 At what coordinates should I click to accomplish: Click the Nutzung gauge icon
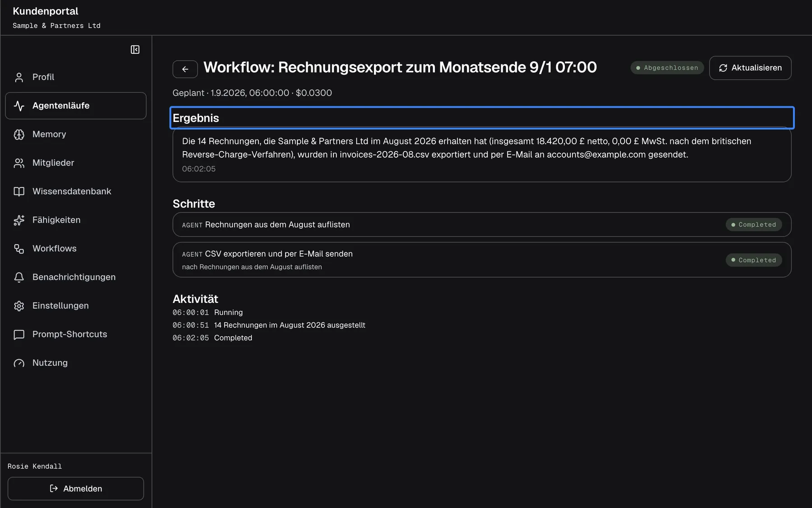(19, 363)
